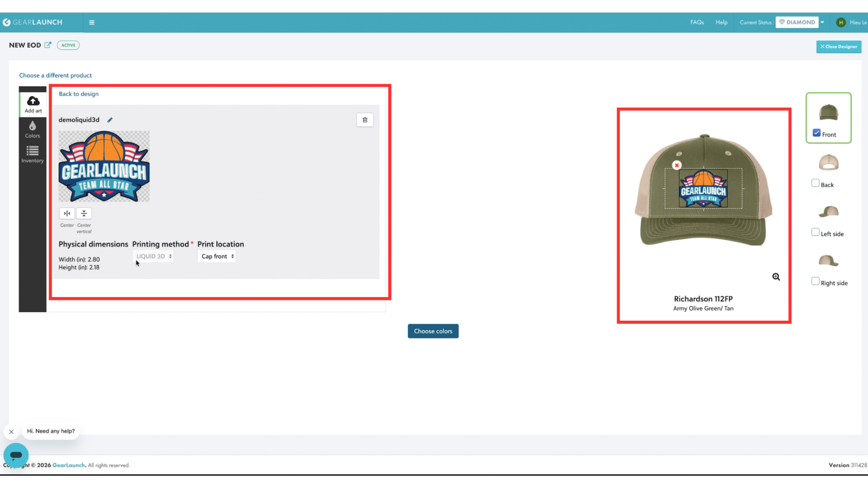The width and height of the screenshot is (868, 488).
Task: Toggle the hamburger menu icon
Action: pyautogui.click(x=92, y=22)
